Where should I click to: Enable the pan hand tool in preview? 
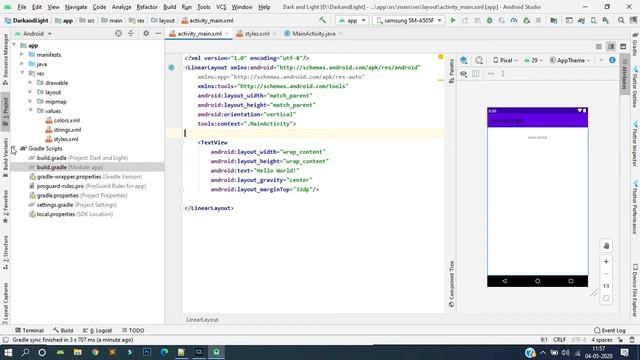[x=606, y=246]
